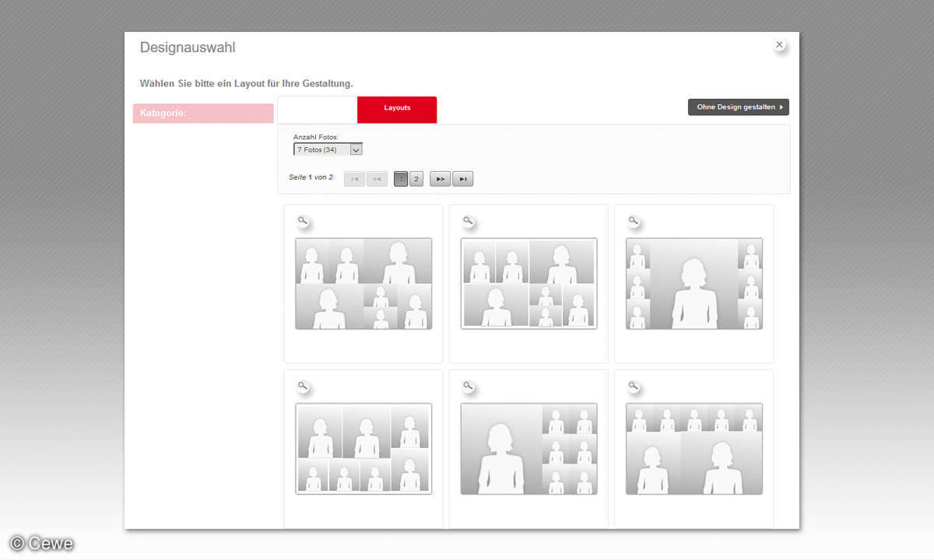Click magnifier icon on first layout thumbnail
934x560 pixels.
[x=303, y=222]
